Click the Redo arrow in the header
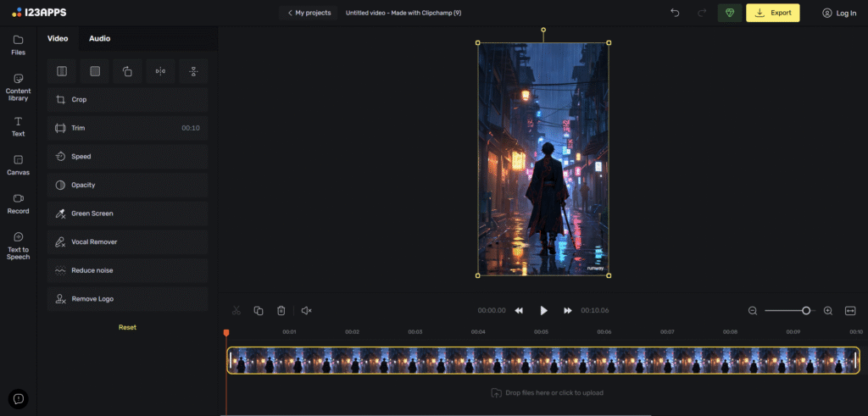The width and height of the screenshot is (868, 416). point(702,13)
